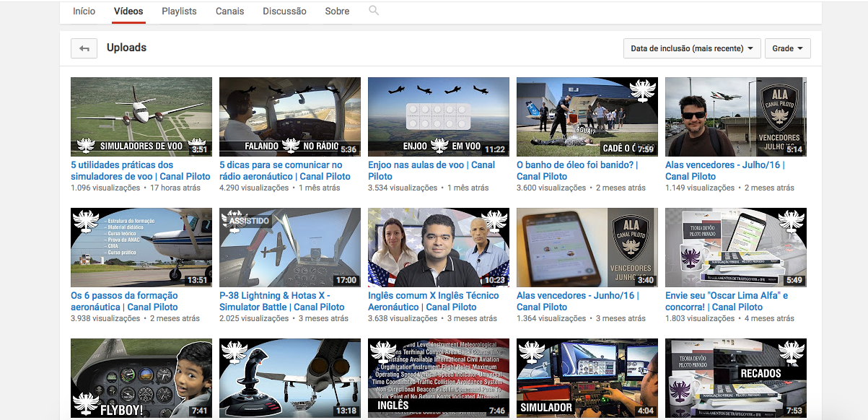Open '5 utilidades práticas dos simuladores' title link
The width and height of the screenshot is (868, 420).
(x=141, y=170)
